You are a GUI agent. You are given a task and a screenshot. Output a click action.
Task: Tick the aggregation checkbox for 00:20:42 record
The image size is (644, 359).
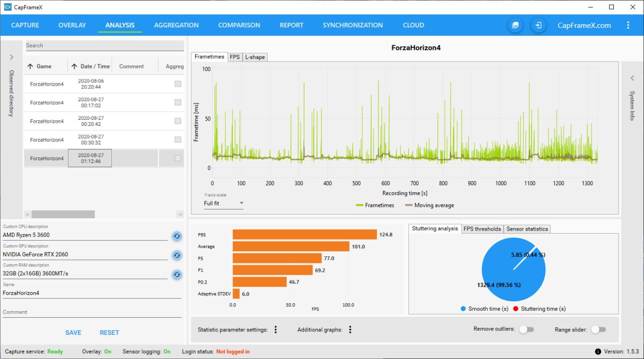(x=178, y=121)
